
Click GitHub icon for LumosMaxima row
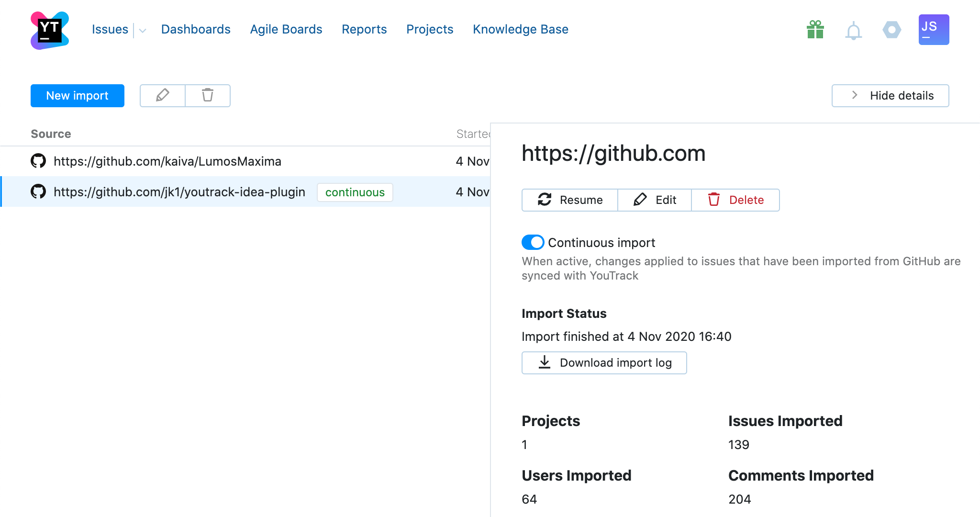point(38,161)
